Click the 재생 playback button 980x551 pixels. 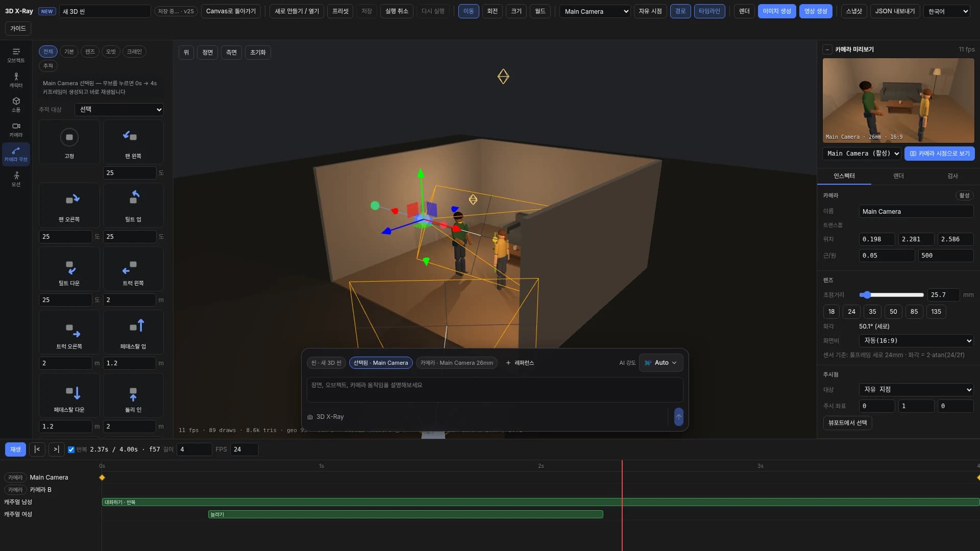(15, 449)
